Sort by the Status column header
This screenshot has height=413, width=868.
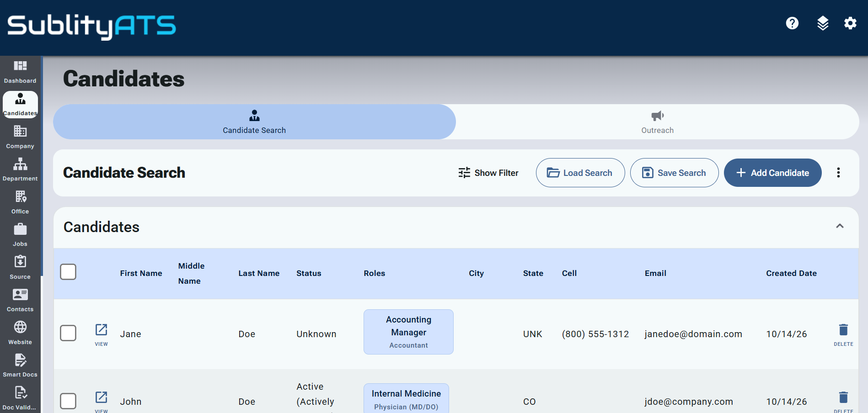point(309,273)
